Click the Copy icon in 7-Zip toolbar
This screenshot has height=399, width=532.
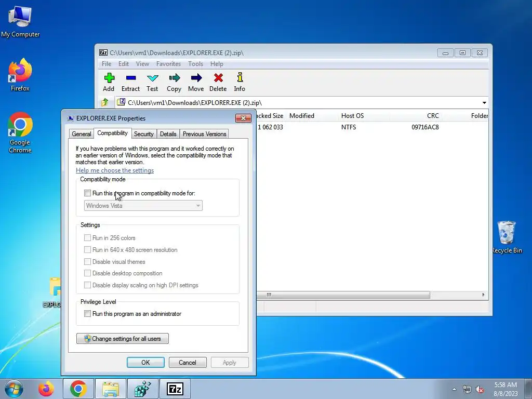174,82
